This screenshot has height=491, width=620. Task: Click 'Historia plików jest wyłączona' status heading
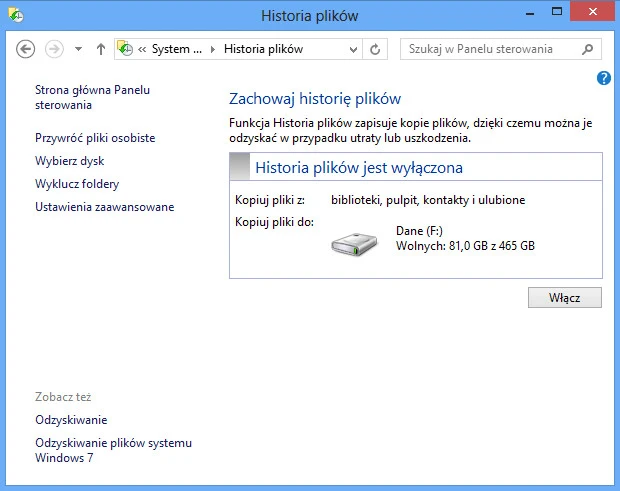[x=359, y=168]
